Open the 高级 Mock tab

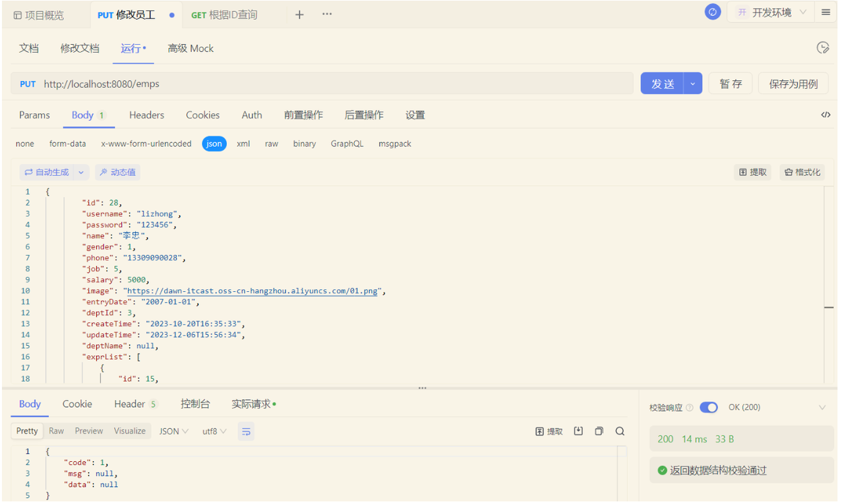point(191,47)
